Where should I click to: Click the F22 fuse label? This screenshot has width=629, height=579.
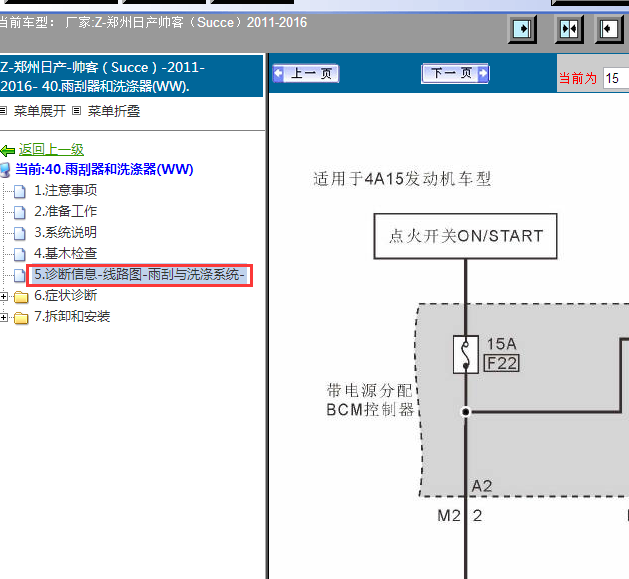(502, 364)
